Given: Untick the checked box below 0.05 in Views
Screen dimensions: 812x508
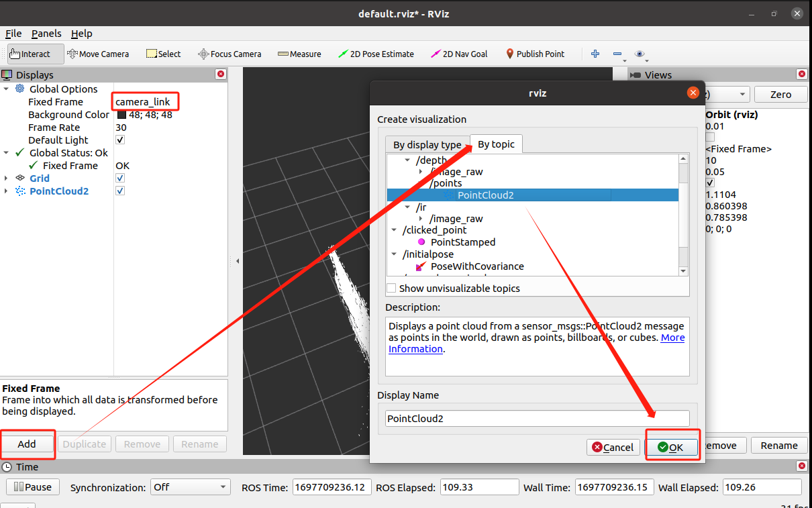Looking at the screenshot, I should [710, 183].
